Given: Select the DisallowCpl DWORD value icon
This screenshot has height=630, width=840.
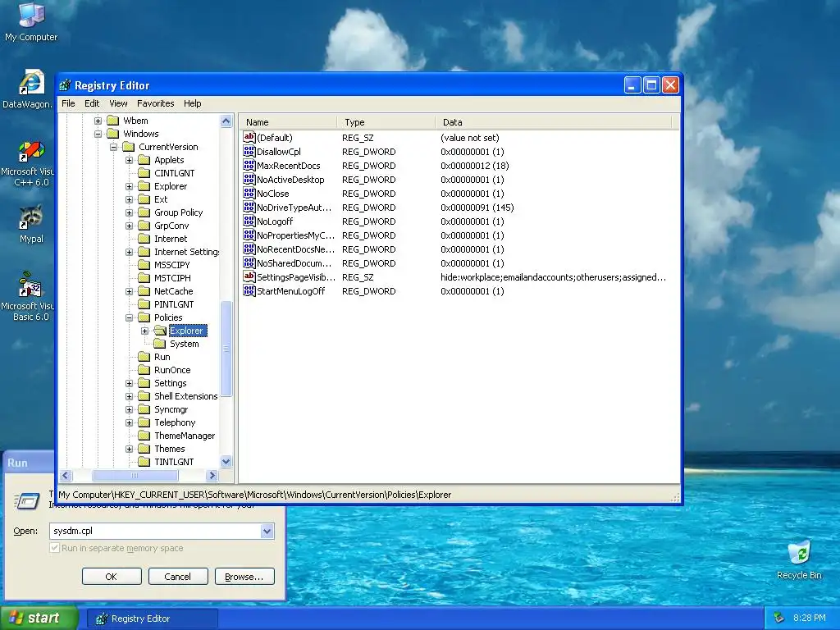Looking at the screenshot, I should pos(249,152).
